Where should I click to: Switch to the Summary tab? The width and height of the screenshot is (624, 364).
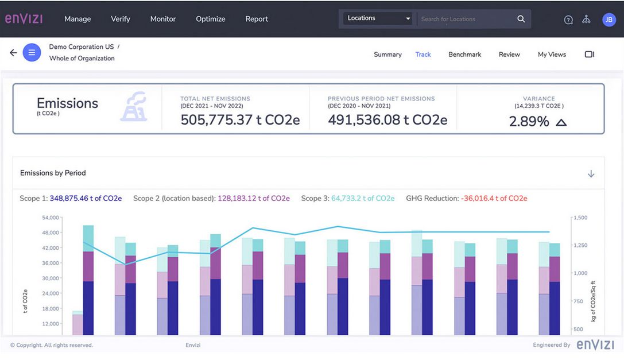click(387, 55)
